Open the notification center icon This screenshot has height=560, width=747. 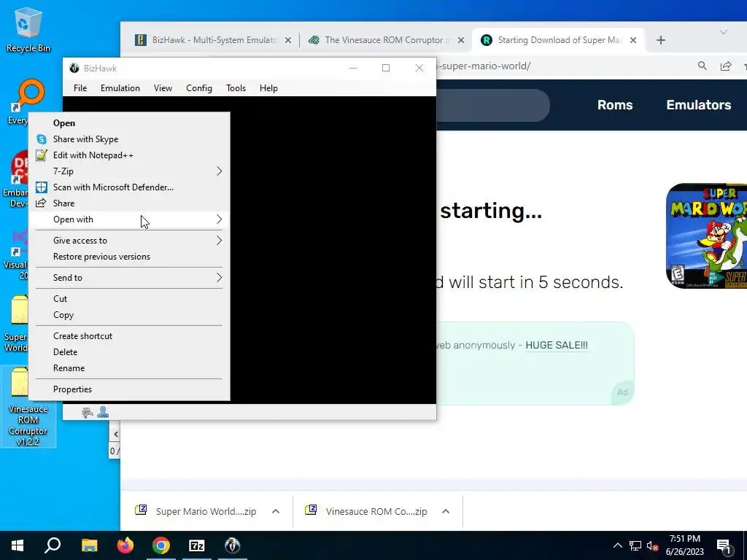coord(724,546)
